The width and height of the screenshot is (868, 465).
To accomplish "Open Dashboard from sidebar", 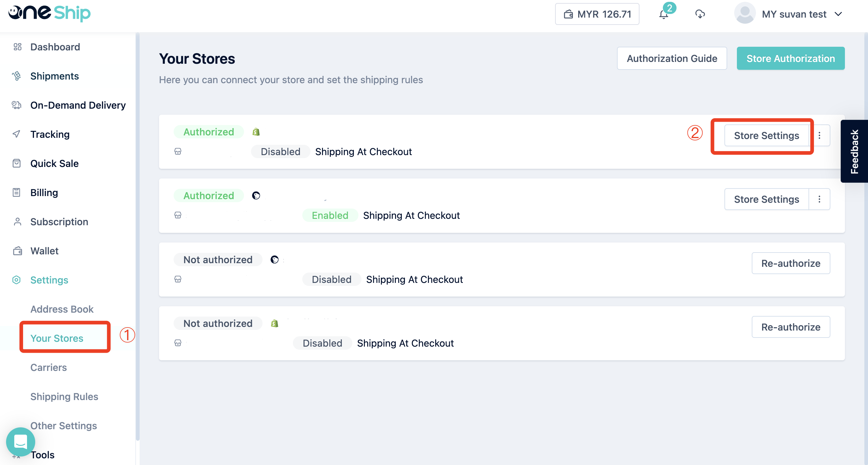I will click(x=55, y=47).
